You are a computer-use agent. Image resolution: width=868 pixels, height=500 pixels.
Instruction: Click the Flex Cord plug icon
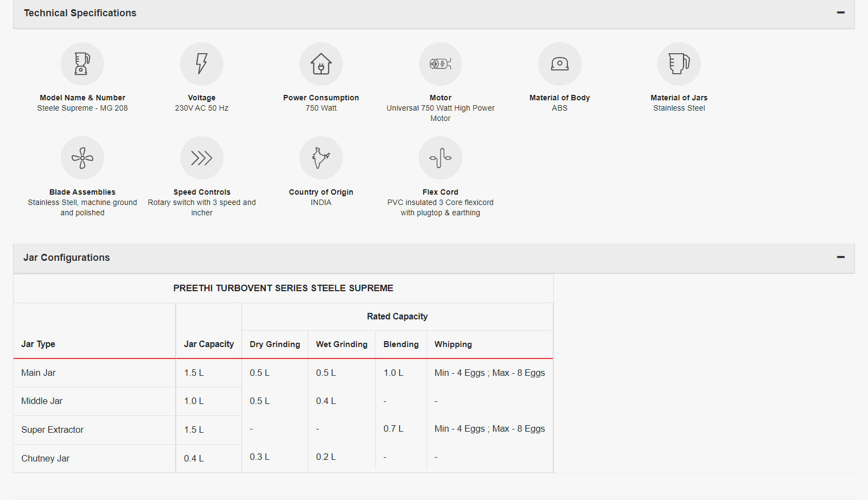(x=441, y=158)
